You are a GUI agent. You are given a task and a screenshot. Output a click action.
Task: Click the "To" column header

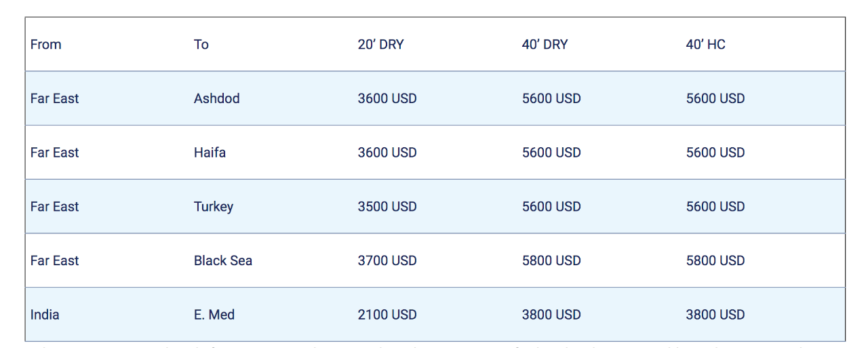pyautogui.click(x=201, y=45)
